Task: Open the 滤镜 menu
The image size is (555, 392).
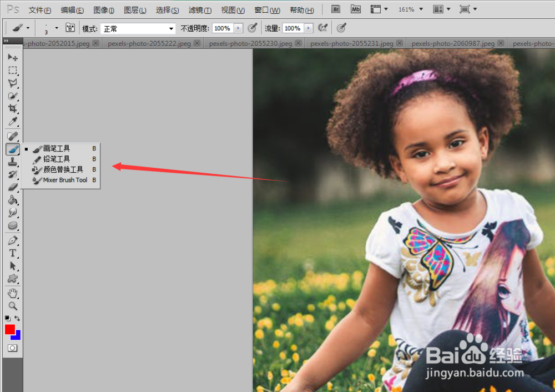Action: (x=200, y=10)
